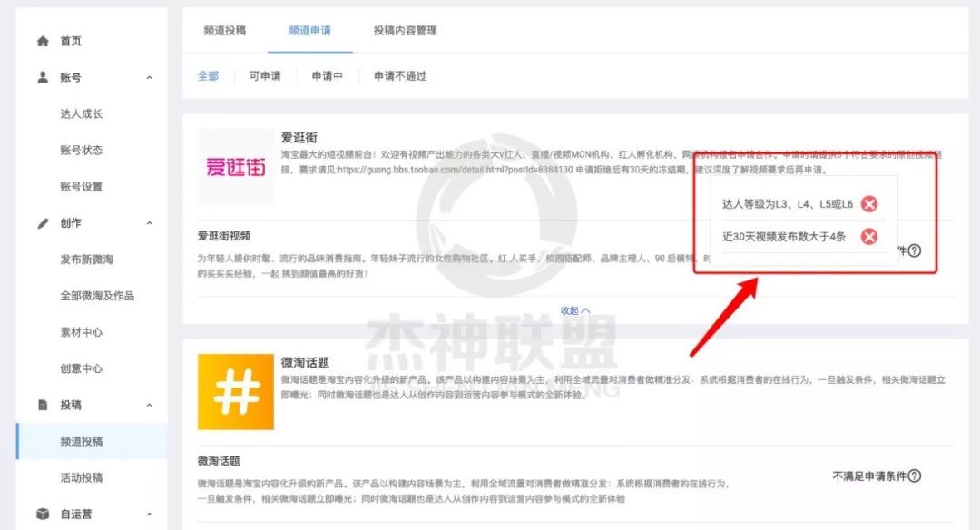Collapse the 投稿 sidebar section

coord(149,405)
